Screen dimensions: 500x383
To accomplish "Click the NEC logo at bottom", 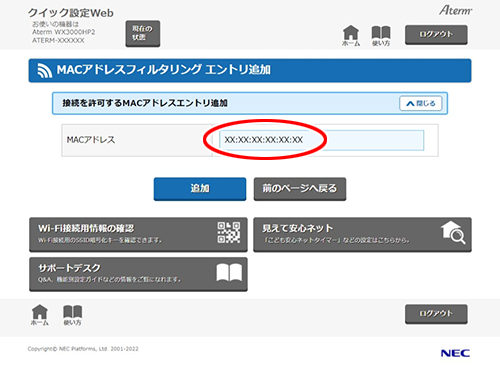I will [x=455, y=353].
